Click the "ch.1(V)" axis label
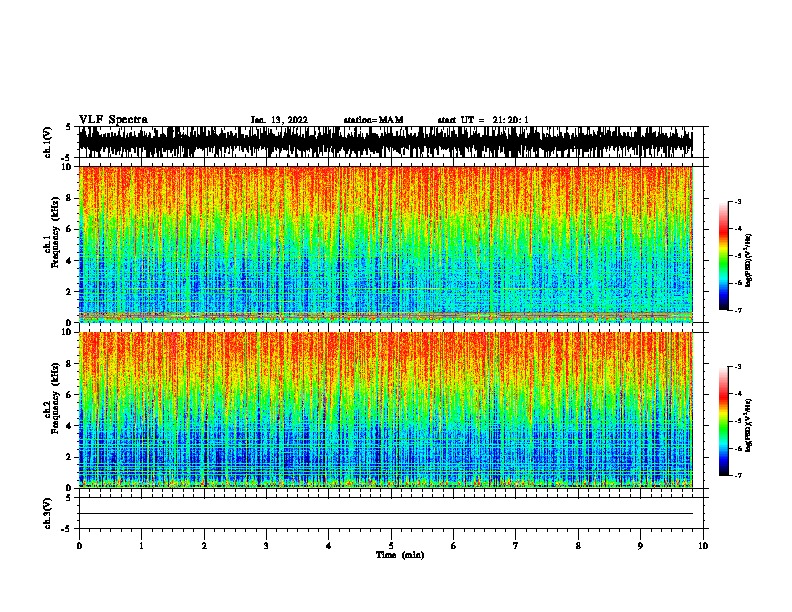 [47, 142]
